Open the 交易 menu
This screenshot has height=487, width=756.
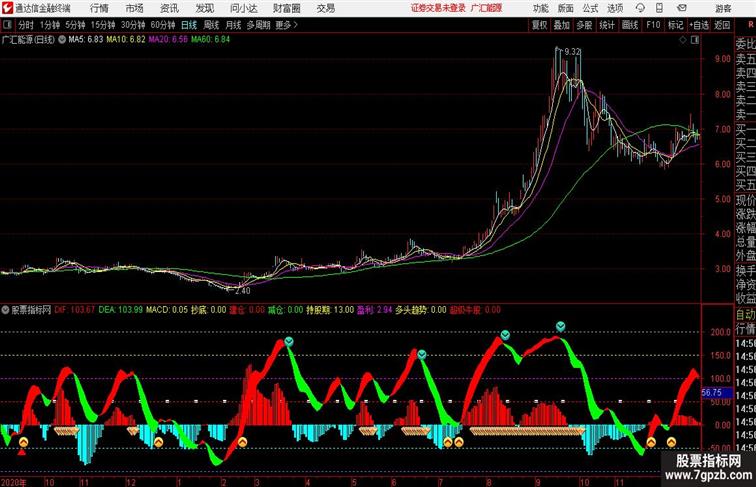tap(325, 8)
